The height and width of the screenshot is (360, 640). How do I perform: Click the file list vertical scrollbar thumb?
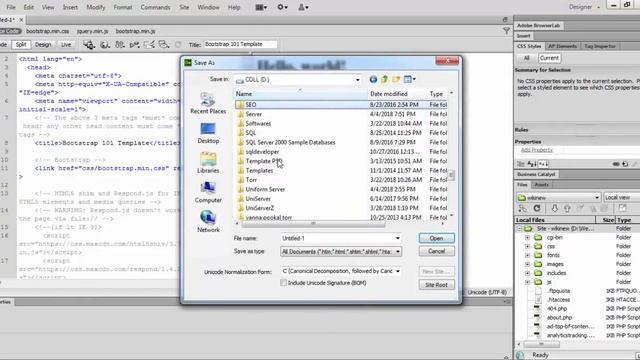click(x=451, y=175)
